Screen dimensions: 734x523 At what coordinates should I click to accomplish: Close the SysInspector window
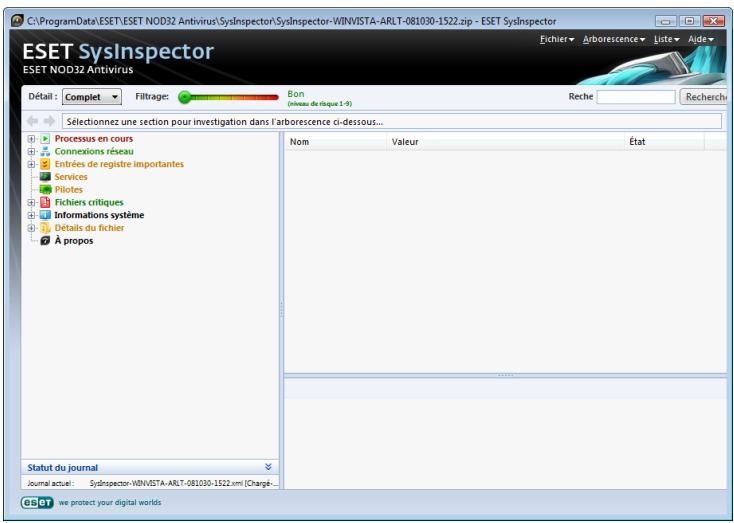coord(713,21)
